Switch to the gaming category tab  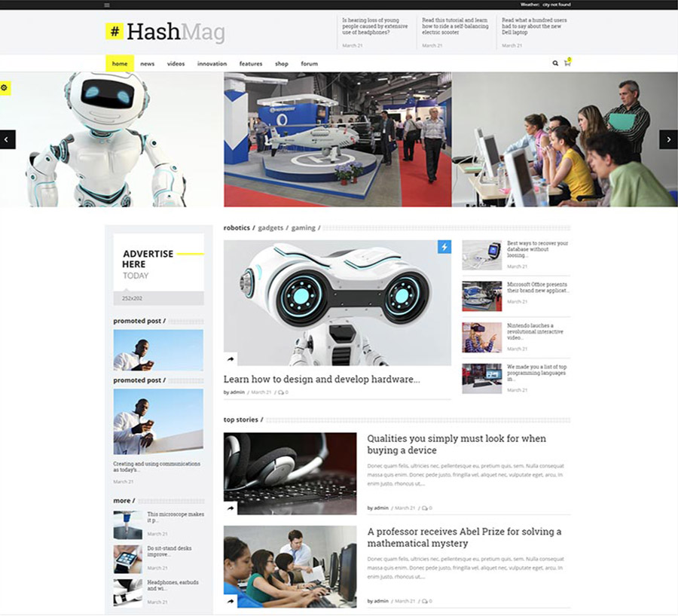(x=304, y=227)
